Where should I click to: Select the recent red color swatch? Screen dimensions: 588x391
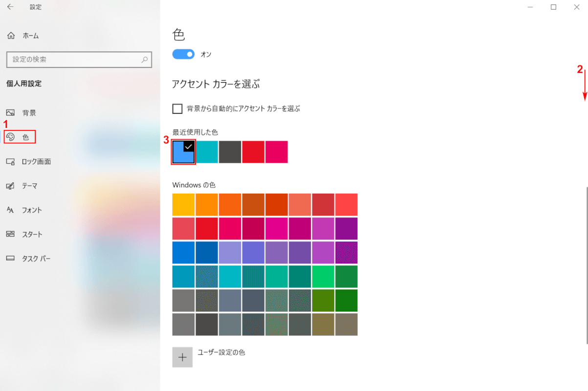click(253, 152)
